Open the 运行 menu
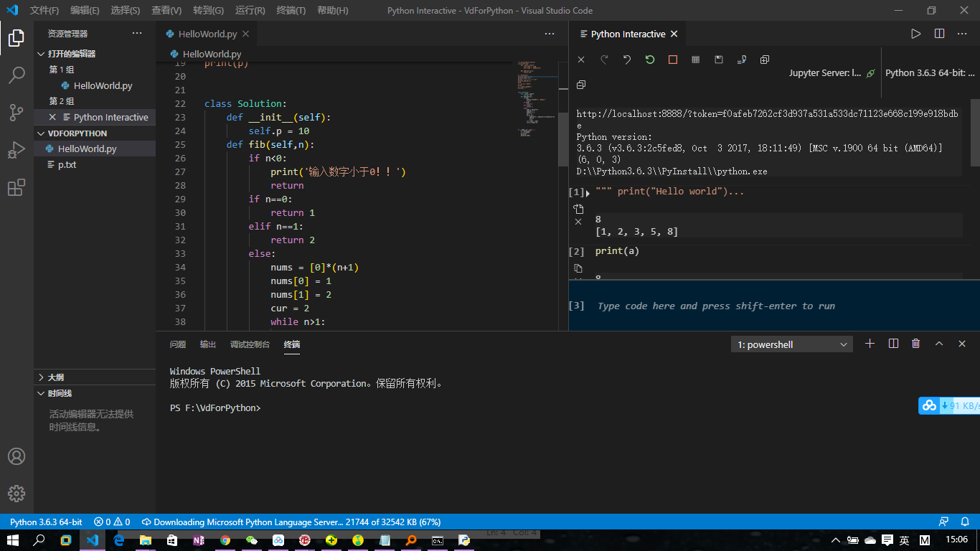Image resolution: width=980 pixels, height=551 pixels. tap(249, 11)
